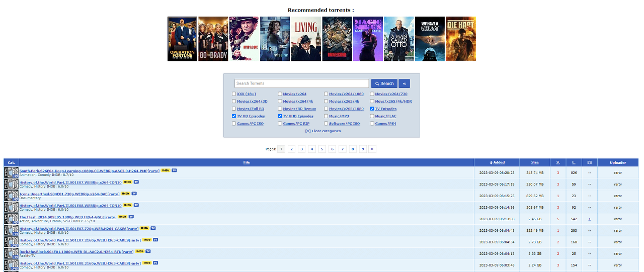Screen dimensions: 644x272
Task: Open the Living movie poster thumbnail
Action: [x=306, y=39]
